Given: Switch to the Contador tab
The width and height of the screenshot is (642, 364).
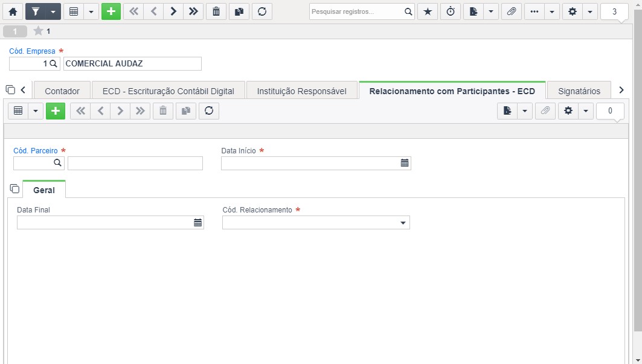Looking at the screenshot, I should (62, 91).
